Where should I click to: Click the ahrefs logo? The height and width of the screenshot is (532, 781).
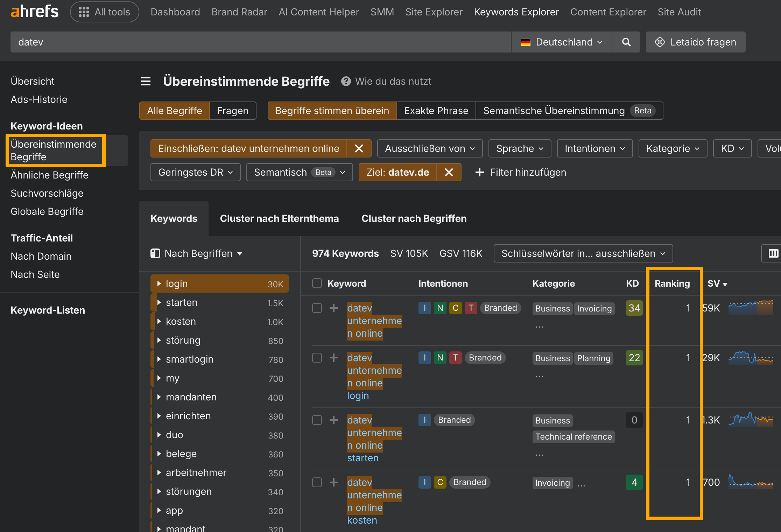[x=34, y=12]
